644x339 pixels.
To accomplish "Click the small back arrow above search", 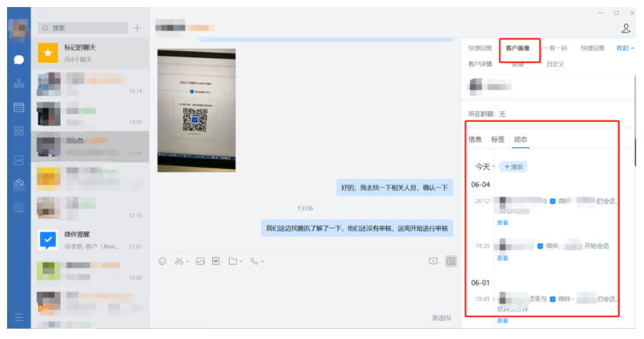I will pos(42,14).
